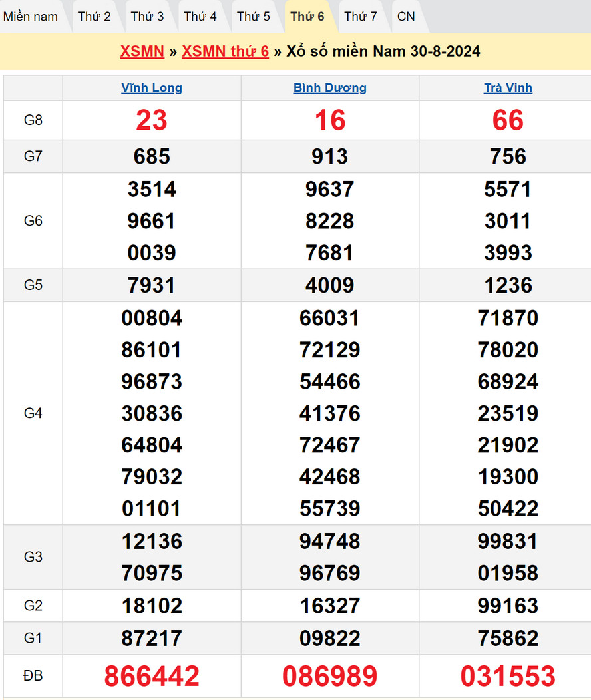Open the Trà Vinh province link
Screen dimensions: 591x700
point(508,88)
